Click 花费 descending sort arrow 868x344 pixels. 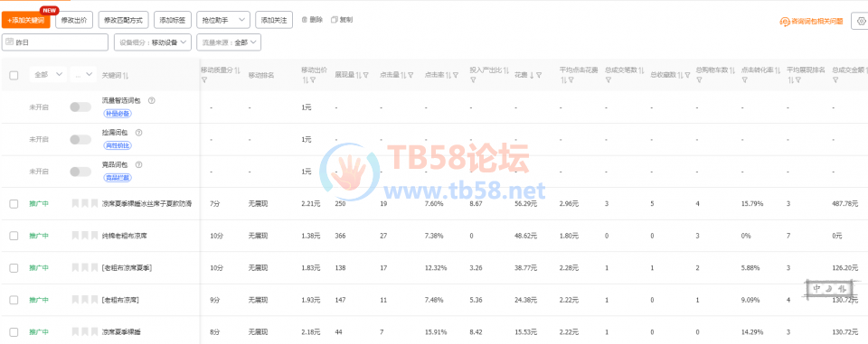pos(532,75)
